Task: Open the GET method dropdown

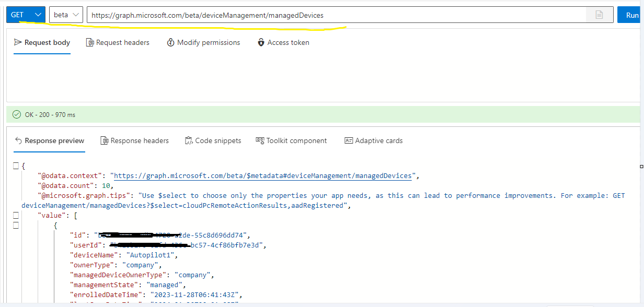Action: pyautogui.click(x=26, y=15)
